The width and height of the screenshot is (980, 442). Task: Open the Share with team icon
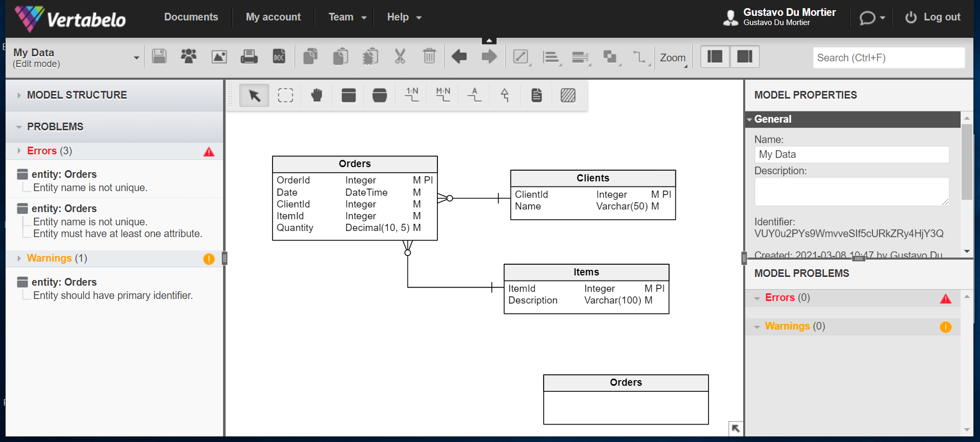(x=189, y=56)
